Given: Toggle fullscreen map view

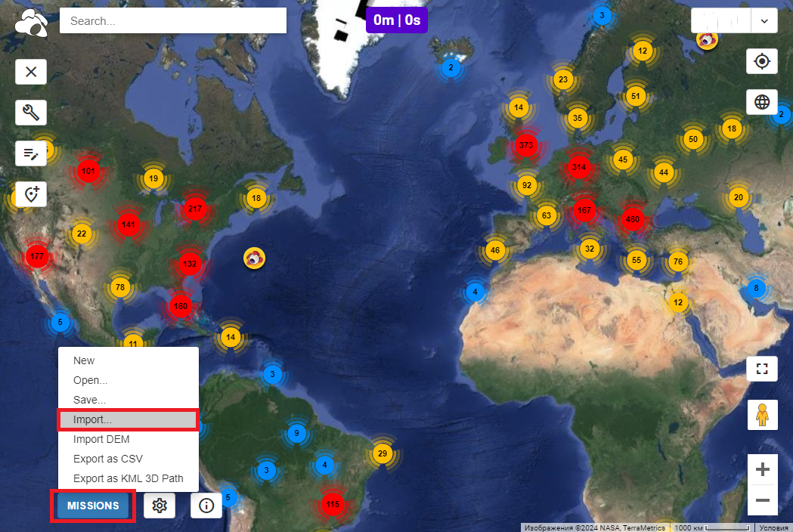Looking at the screenshot, I should pyautogui.click(x=762, y=369).
